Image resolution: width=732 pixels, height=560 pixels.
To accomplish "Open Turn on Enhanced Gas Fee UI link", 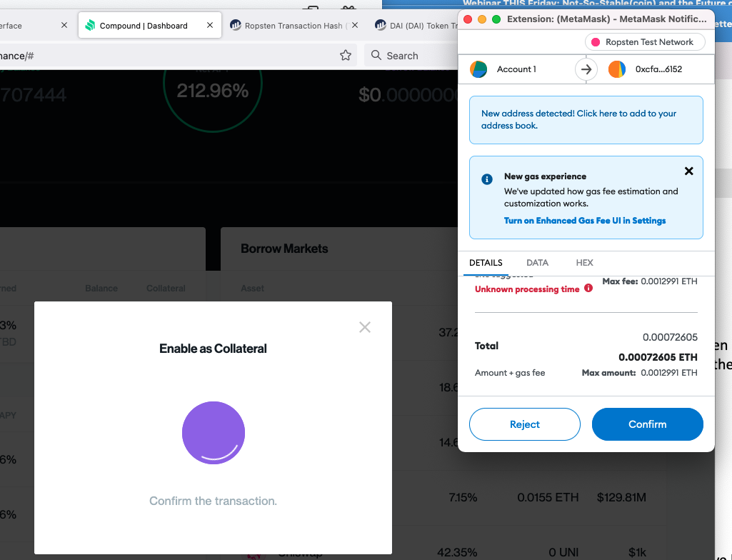I will [584, 221].
